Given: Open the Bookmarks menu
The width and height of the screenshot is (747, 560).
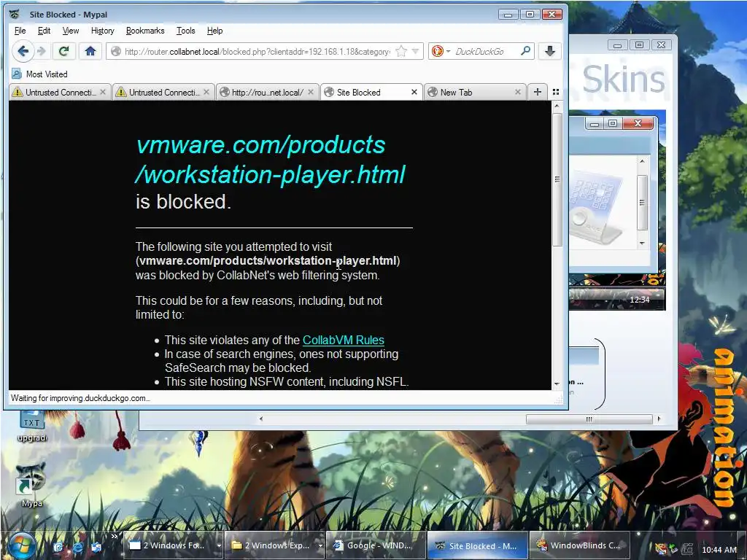Looking at the screenshot, I should coord(145,31).
